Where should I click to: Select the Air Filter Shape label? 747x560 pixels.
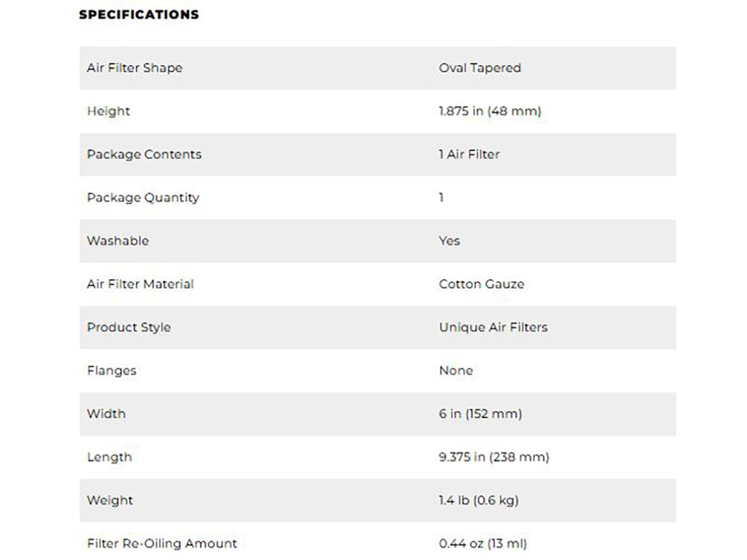click(x=134, y=68)
